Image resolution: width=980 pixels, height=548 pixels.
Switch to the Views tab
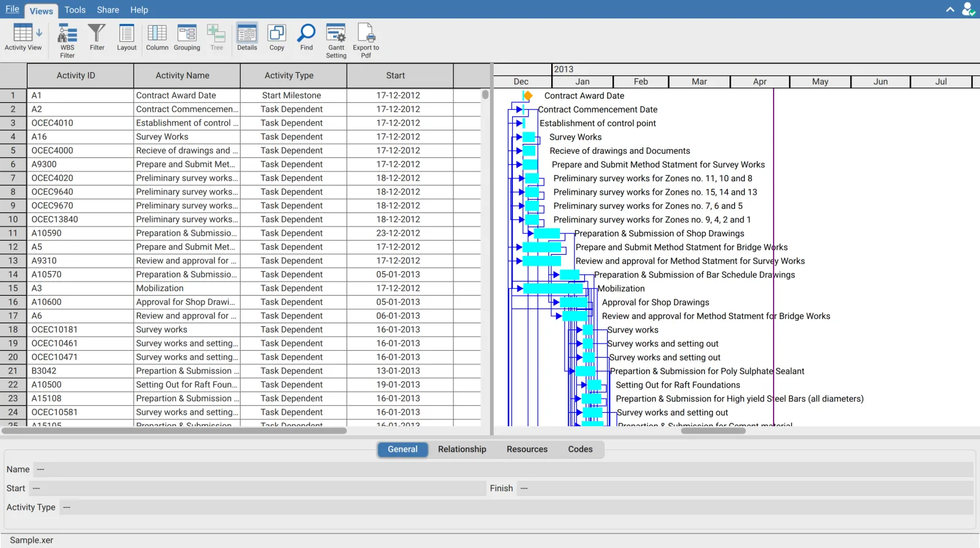pos(41,11)
